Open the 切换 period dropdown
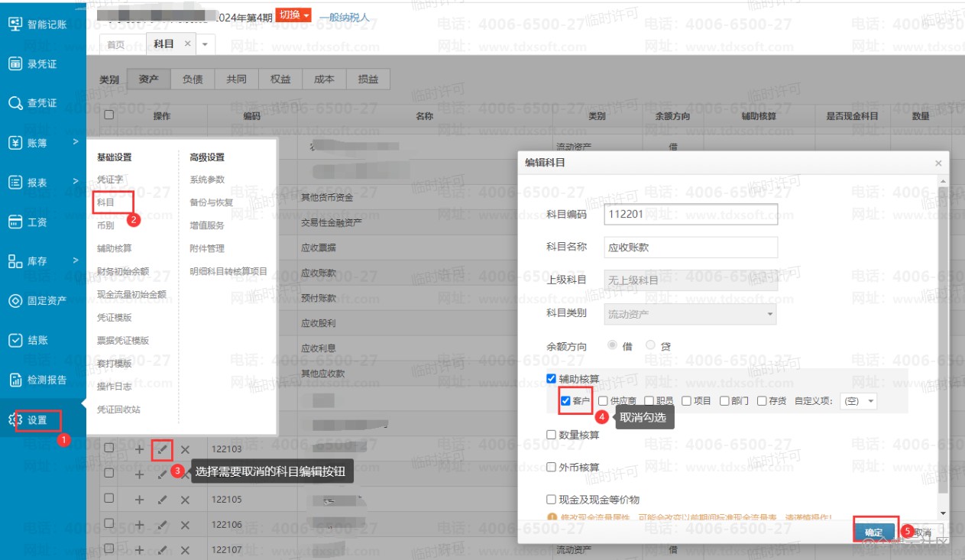Viewport: 965px width, 560px height. [x=294, y=15]
